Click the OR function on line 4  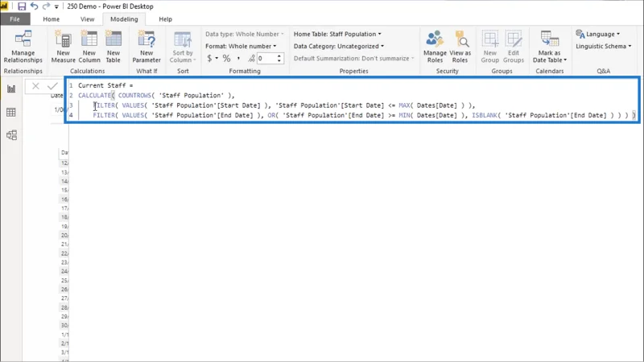[271, 115]
